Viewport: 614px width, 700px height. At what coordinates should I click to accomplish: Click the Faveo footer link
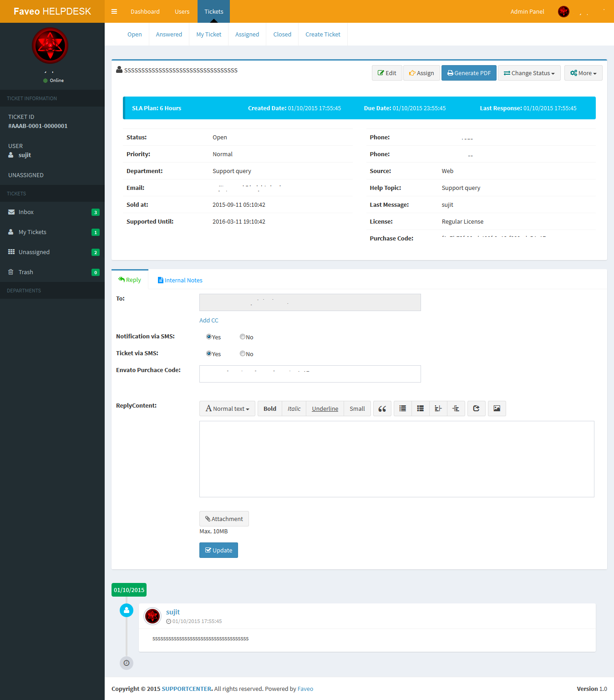point(305,689)
